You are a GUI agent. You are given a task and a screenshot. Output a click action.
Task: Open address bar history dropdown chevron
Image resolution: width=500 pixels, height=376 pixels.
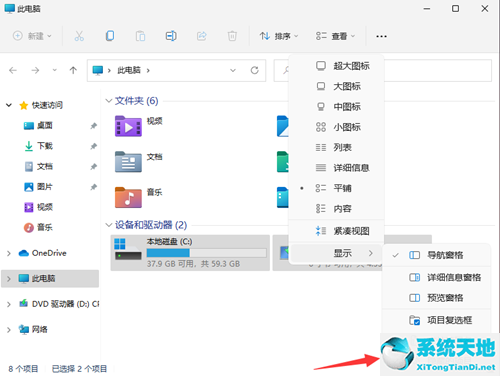(x=233, y=70)
